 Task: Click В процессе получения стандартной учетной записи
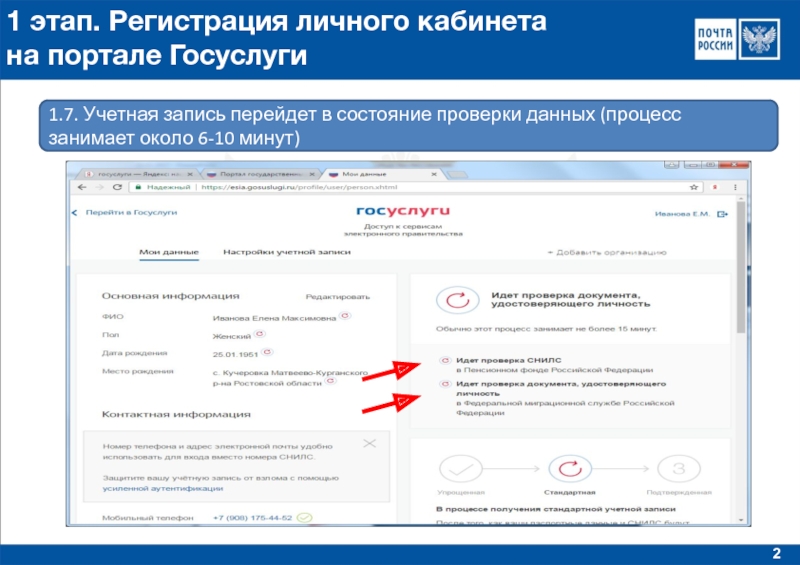tap(556, 509)
